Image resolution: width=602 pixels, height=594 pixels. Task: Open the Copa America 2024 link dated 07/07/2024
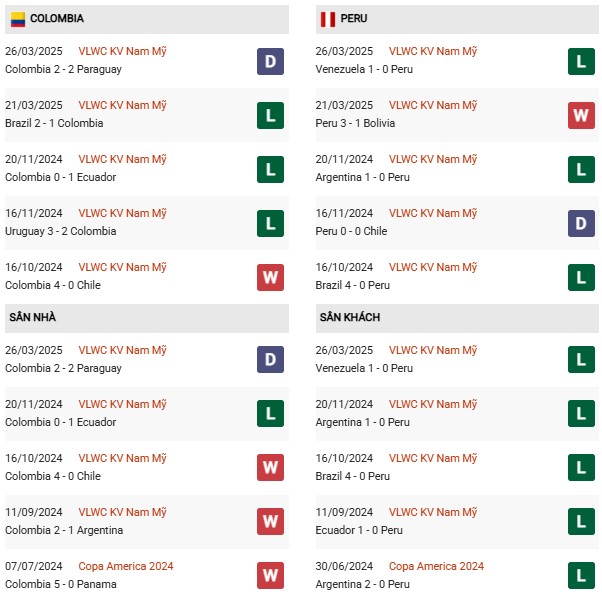126,566
